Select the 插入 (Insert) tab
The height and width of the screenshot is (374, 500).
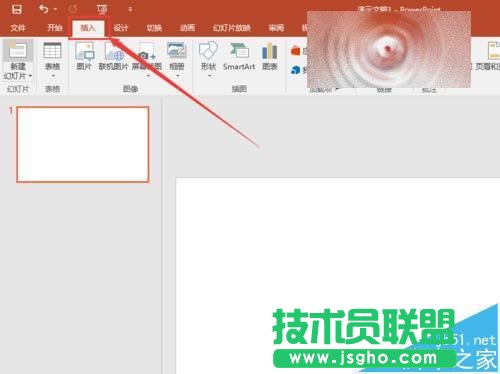tap(88, 28)
